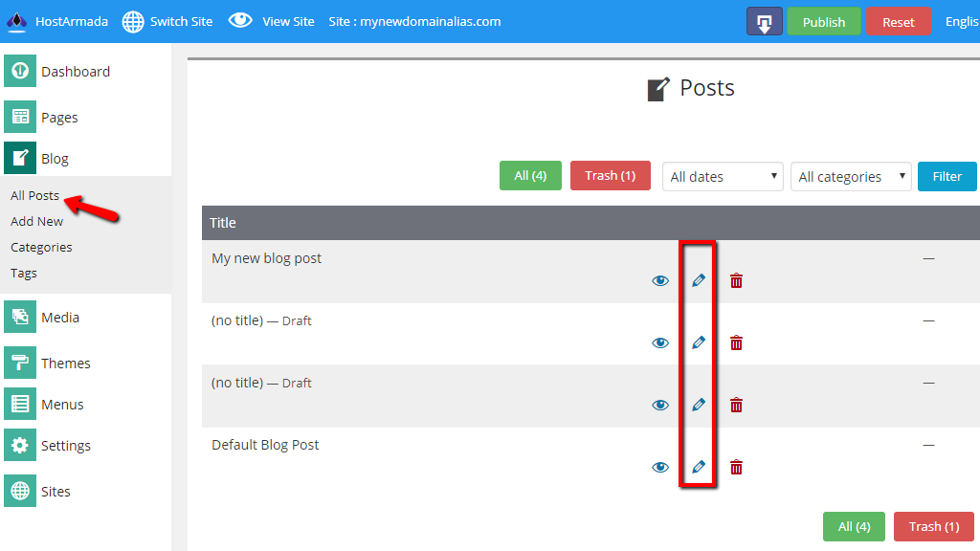
Task: Preview 'My new blog post' with eye icon
Action: click(x=660, y=280)
